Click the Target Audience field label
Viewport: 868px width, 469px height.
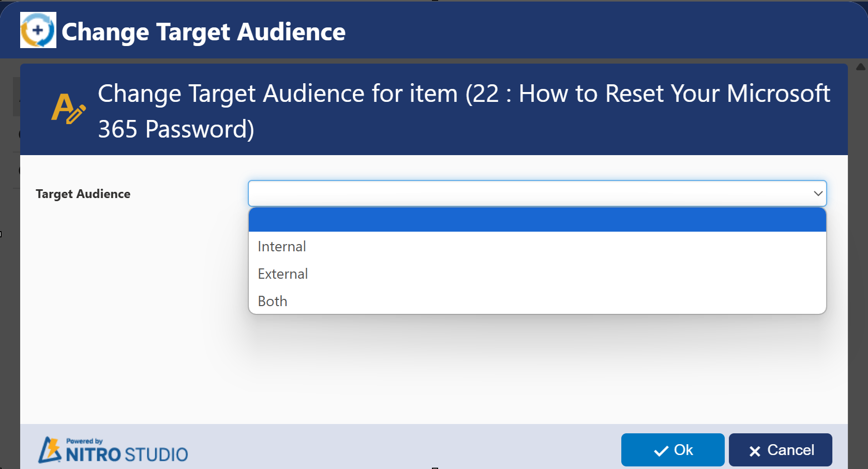83,194
